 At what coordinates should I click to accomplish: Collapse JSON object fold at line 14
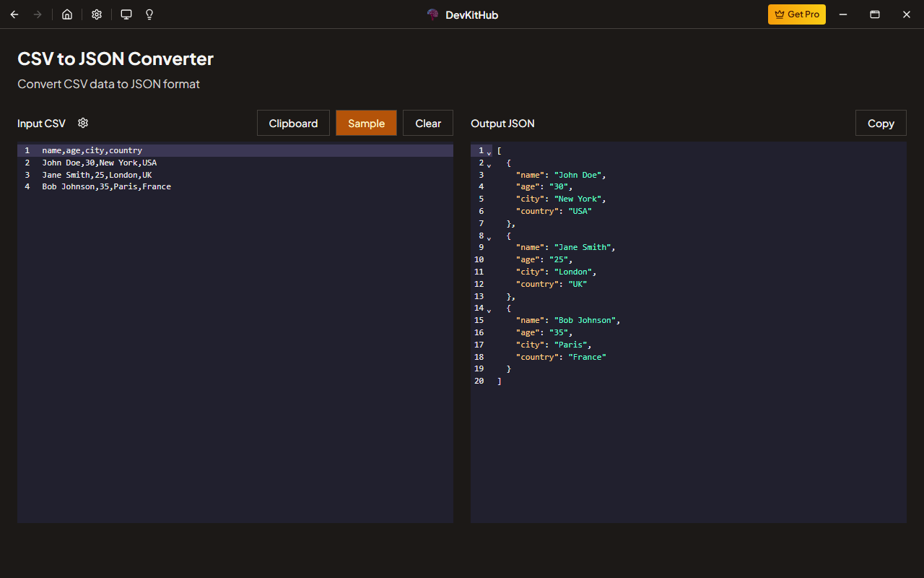[489, 310]
